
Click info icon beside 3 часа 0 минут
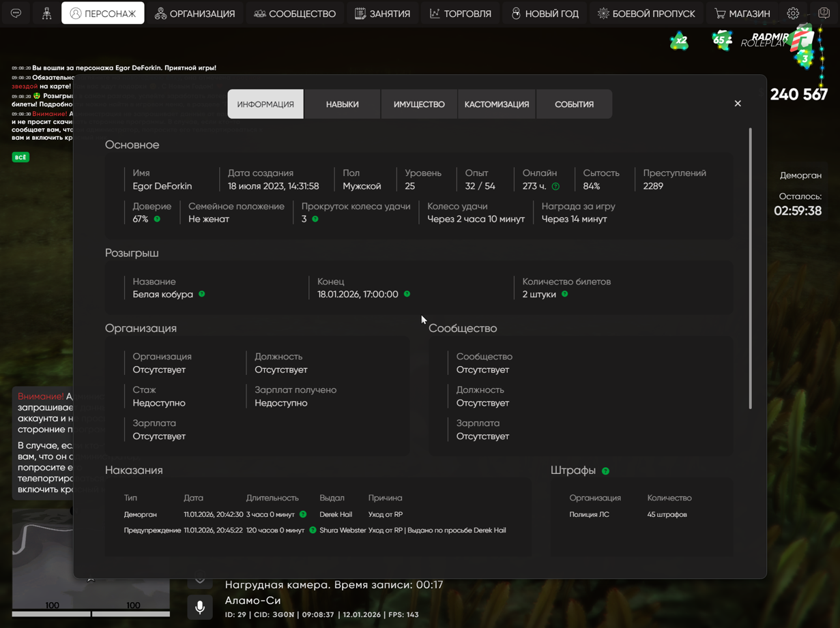pos(303,514)
